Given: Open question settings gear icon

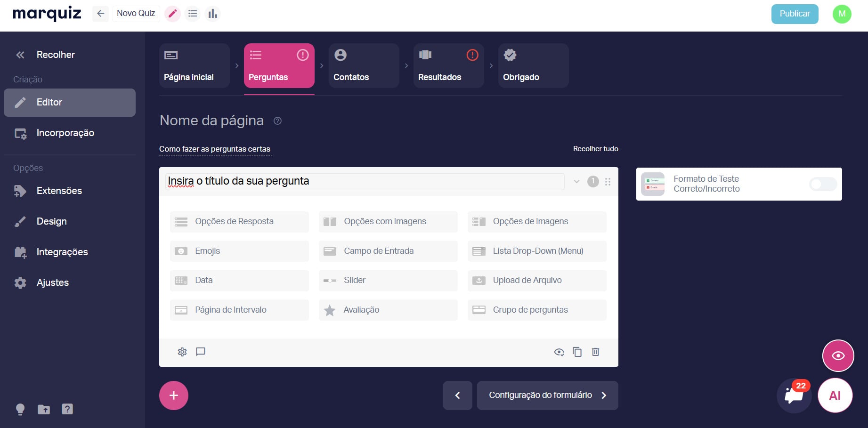Looking at the screenshot, I should (x=182, y=352).
